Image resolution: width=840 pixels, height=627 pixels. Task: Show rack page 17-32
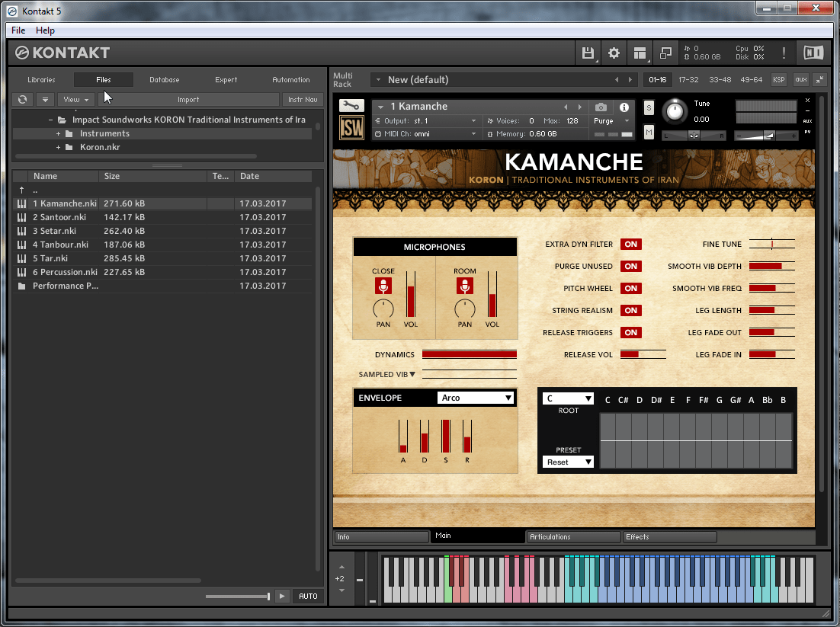688,80
